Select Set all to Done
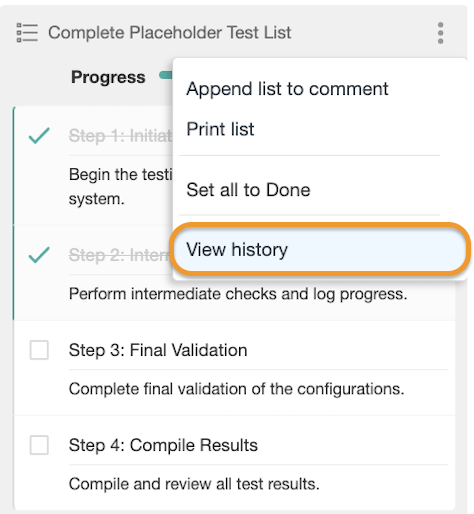Viewport: 474px width, 514px height. [x=248, y=190]
